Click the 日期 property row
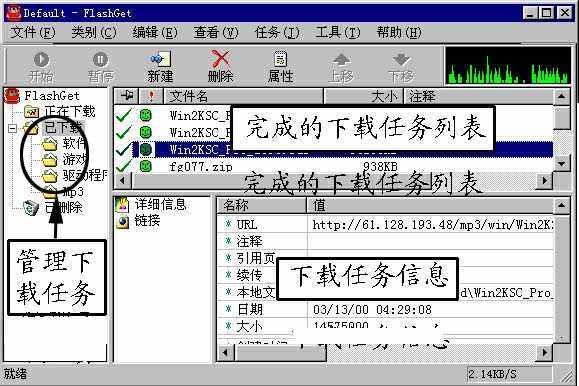This screenshot has width=579, height=386. [386, 310]
